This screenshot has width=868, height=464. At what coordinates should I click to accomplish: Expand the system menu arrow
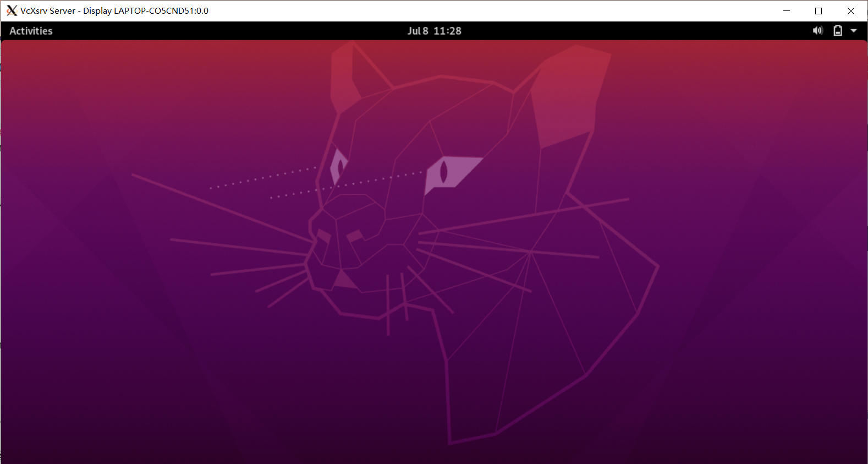coord(854,31)
